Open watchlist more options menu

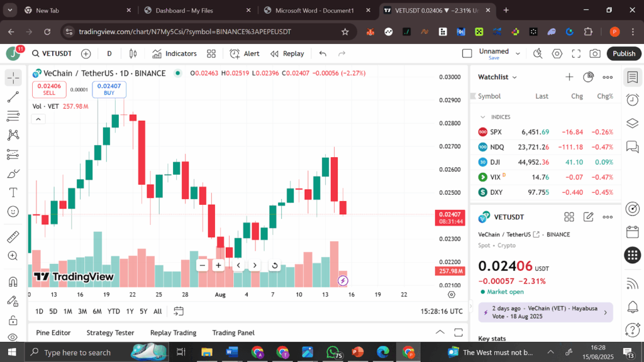click(x=608, y=77)
